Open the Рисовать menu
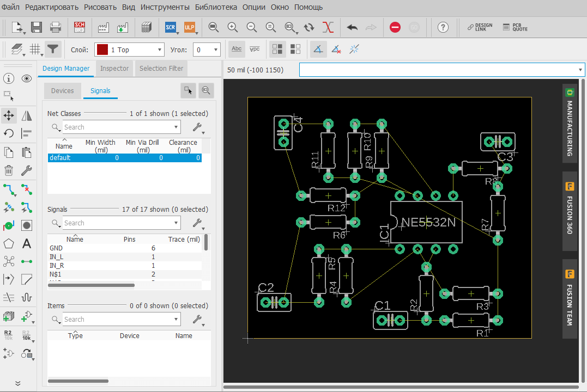Viewport: 587px width, 392px height. (100, 7)
